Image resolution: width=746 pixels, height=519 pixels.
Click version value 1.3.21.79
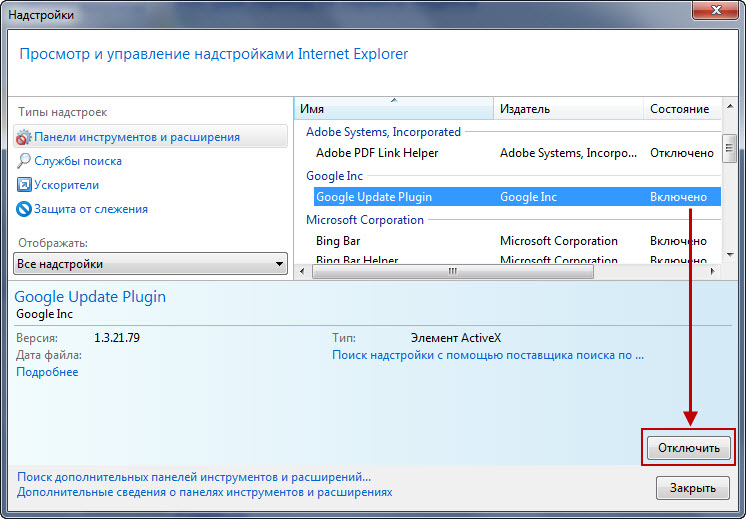pos(117,338)
